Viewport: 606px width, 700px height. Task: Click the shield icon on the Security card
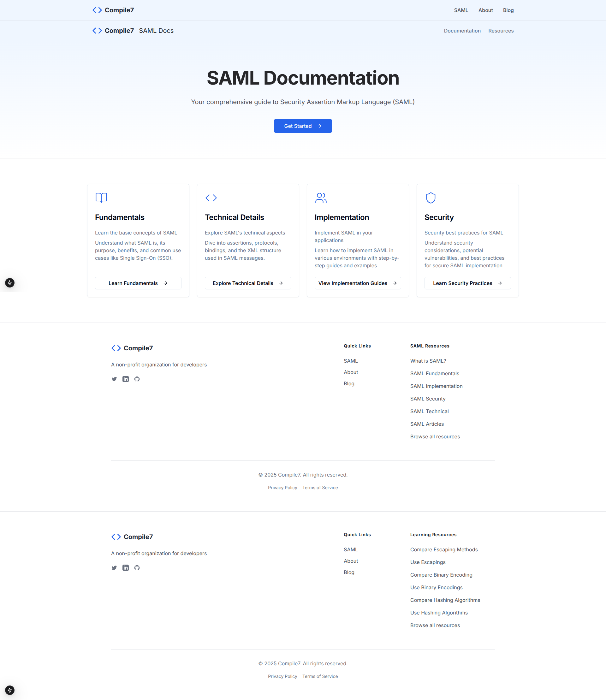[431, 198]
